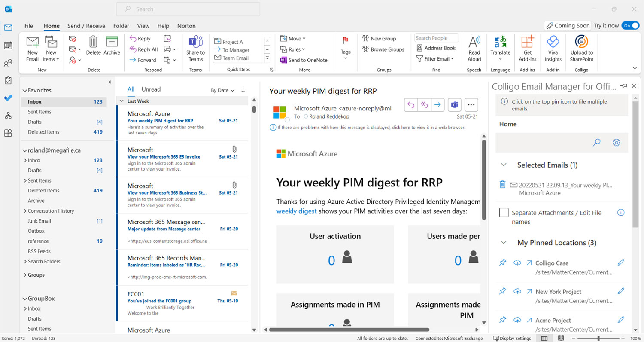
Task: Open the By Date sort dropdown
Action: pos(222,90)
